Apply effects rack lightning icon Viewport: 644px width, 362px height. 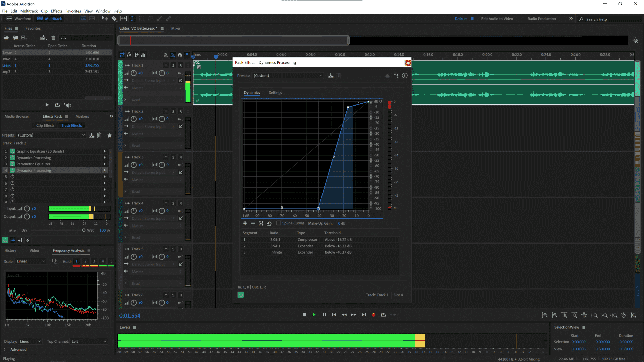tap(28, 240)
